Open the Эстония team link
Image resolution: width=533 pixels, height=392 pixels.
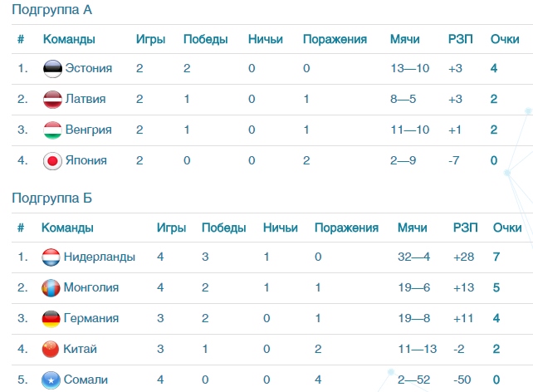tap(88, 68)
